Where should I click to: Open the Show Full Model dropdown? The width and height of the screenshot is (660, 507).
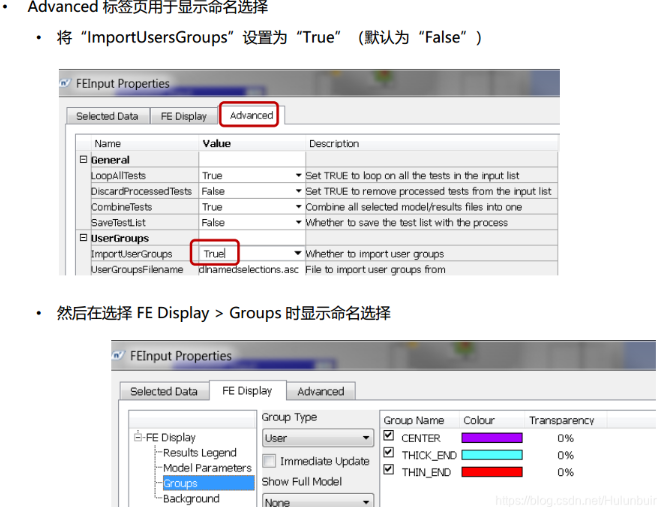pos(317,501)
